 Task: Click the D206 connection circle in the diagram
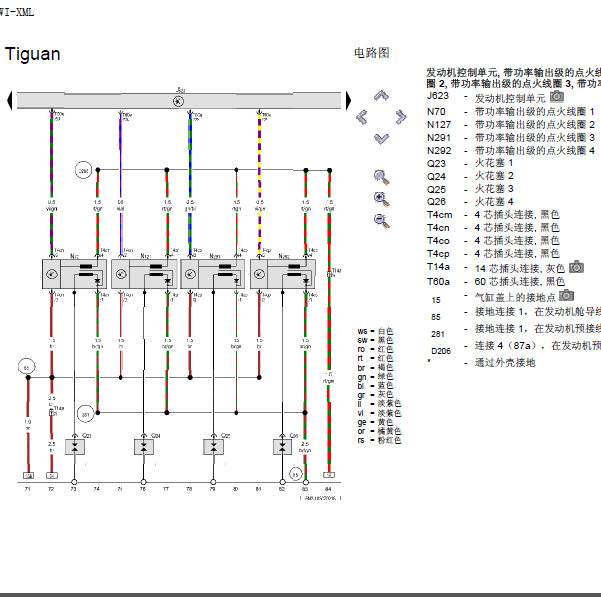pos(83,170)
